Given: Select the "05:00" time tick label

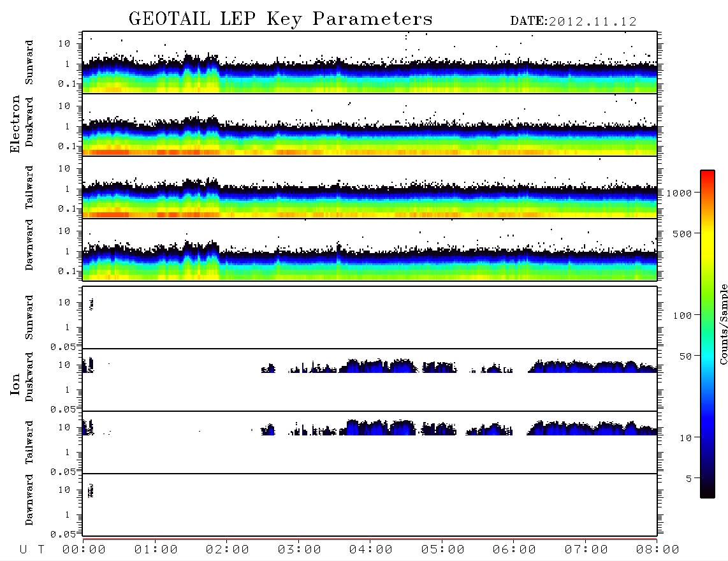Looking at the screenshot, I should (443, 550).
